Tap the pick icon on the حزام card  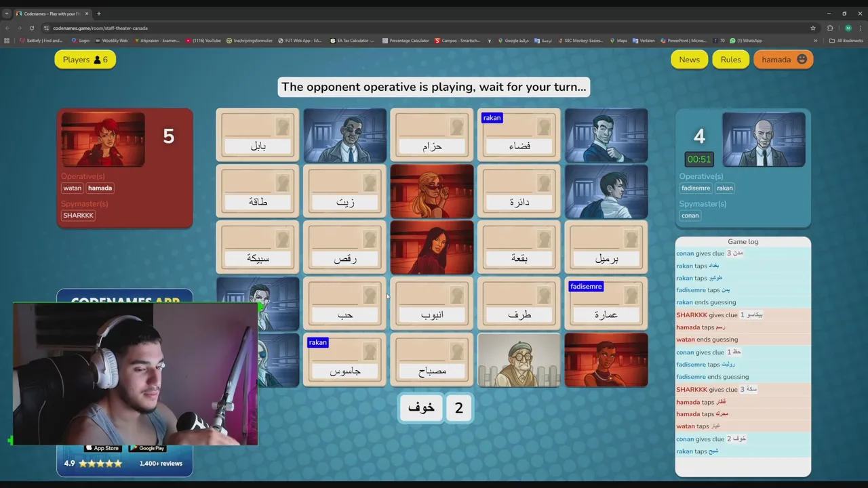tap(457, 127)
